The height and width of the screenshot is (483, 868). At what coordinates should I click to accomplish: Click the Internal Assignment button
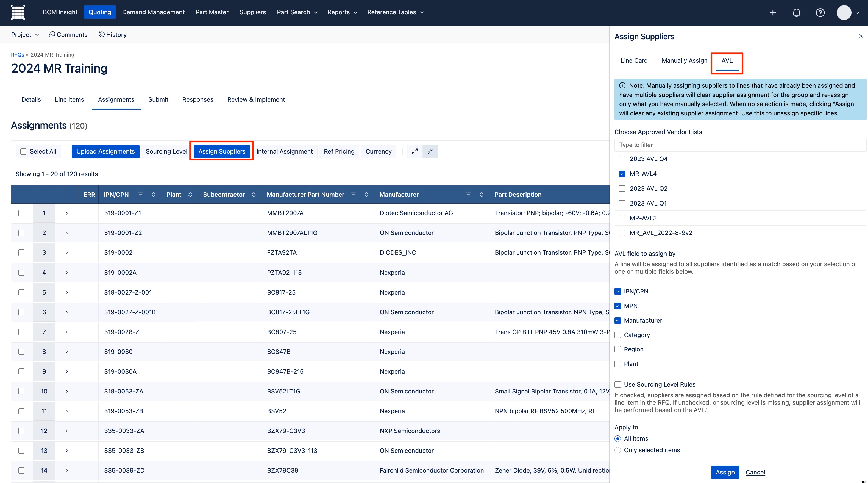click(x=284, y=151)
